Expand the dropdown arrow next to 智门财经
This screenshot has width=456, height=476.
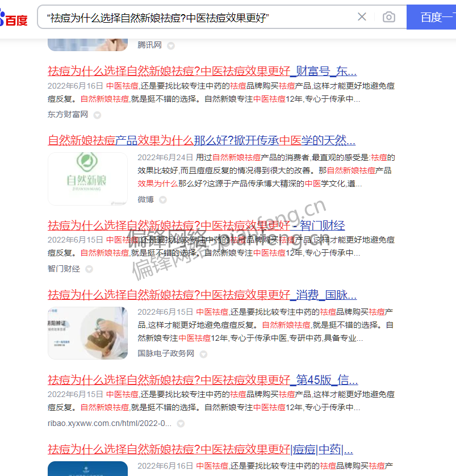pyautogui.click(x=89, y=269)
